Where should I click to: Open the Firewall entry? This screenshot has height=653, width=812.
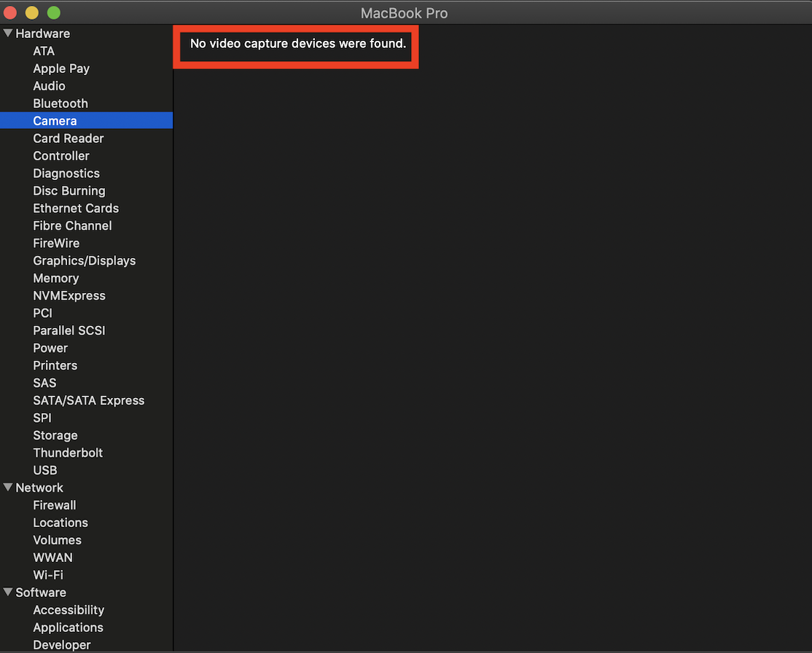pos(55,505)
